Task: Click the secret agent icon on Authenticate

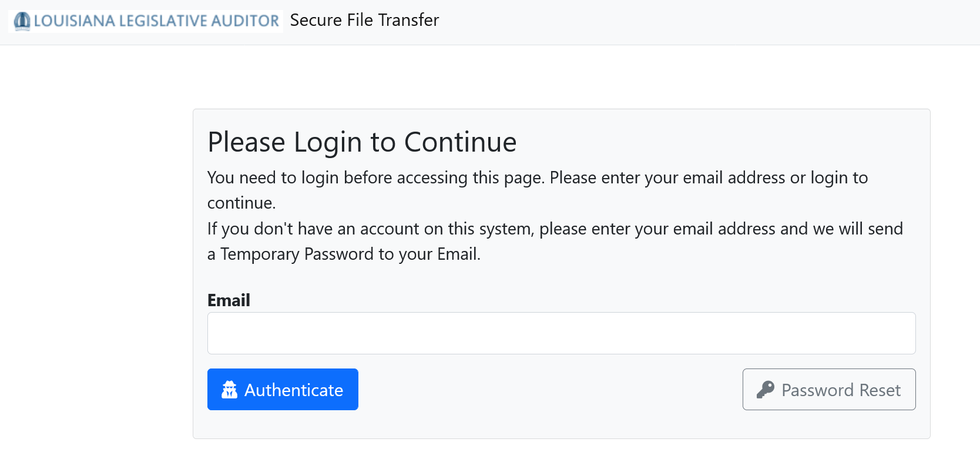Action: point(229,390)
